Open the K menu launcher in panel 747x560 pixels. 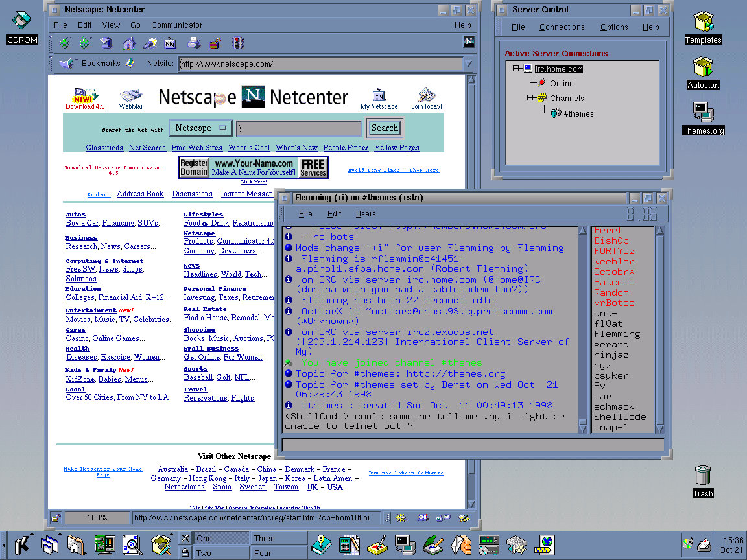21,544
